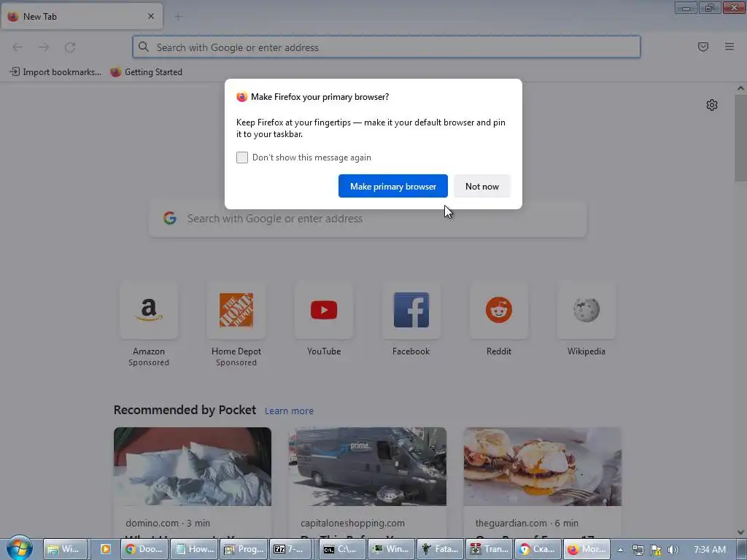
Task: Dismiss the dialog with Not now
Action: pyautogui.click(x=481, y=186)
